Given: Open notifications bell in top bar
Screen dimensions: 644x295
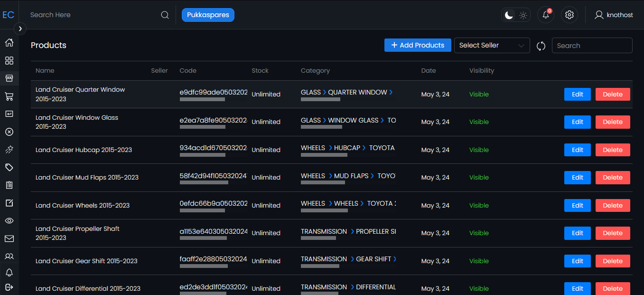Looking at the screenshot, I should [x=545, y=15].
